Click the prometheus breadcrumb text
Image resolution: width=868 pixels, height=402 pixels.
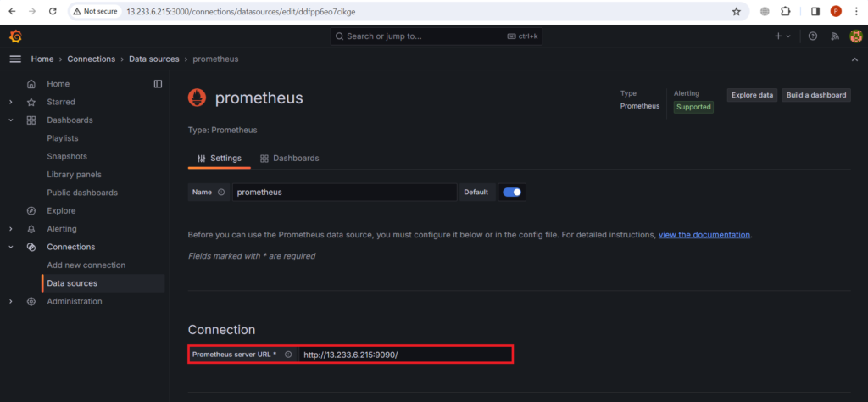coord(215,59)
